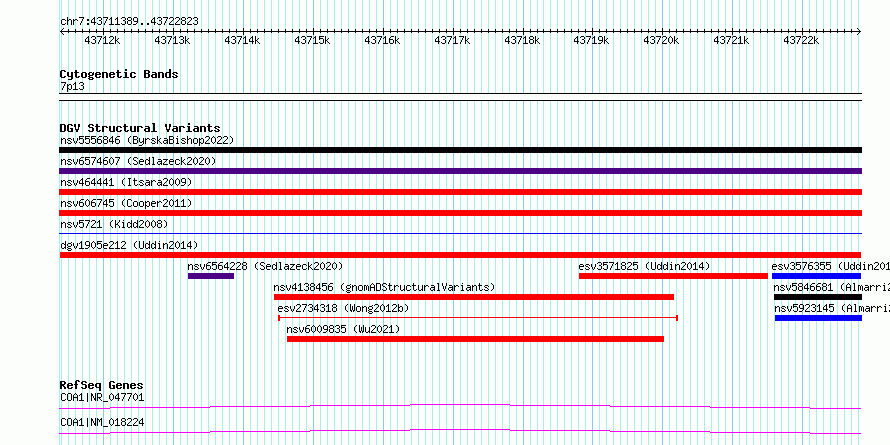Click the 43721k ruler position
Image resolution: width=890 pixels, height=445 pixels.
(x=731, y=40)
